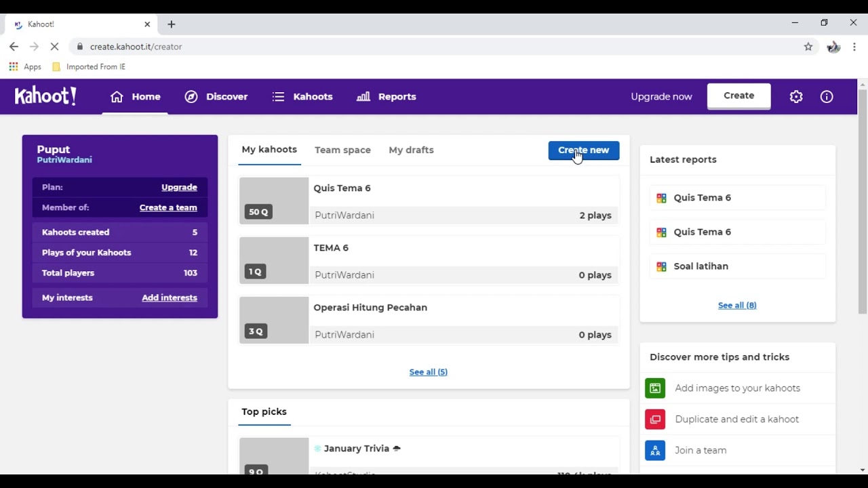Click the Create new button
Screen dimensions: 868x488
coord(584,150)
